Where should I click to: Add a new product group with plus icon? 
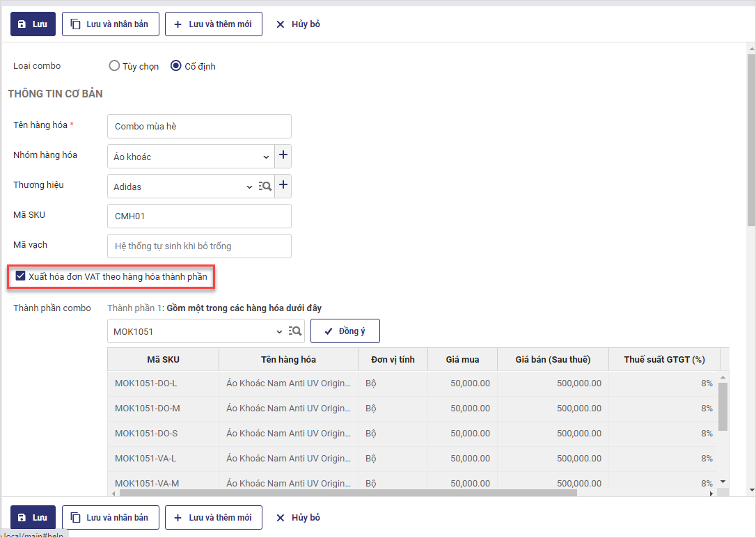[283, 157]
